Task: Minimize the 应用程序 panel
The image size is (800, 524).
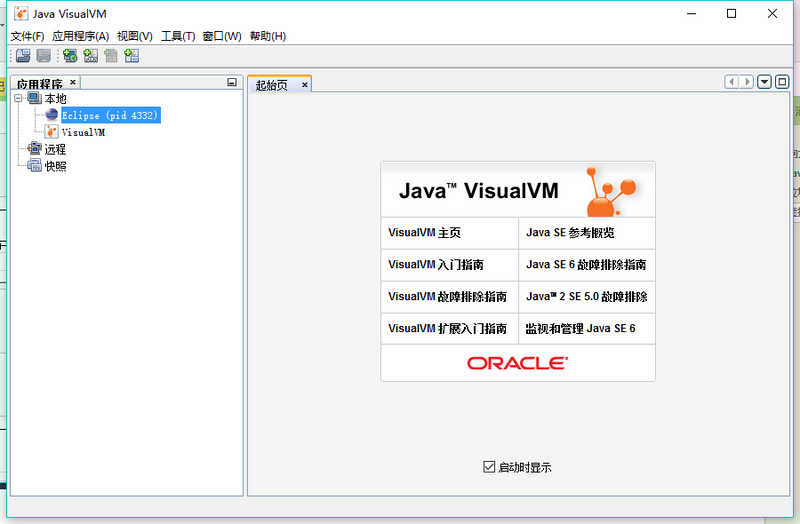Action: coord(232,82)
